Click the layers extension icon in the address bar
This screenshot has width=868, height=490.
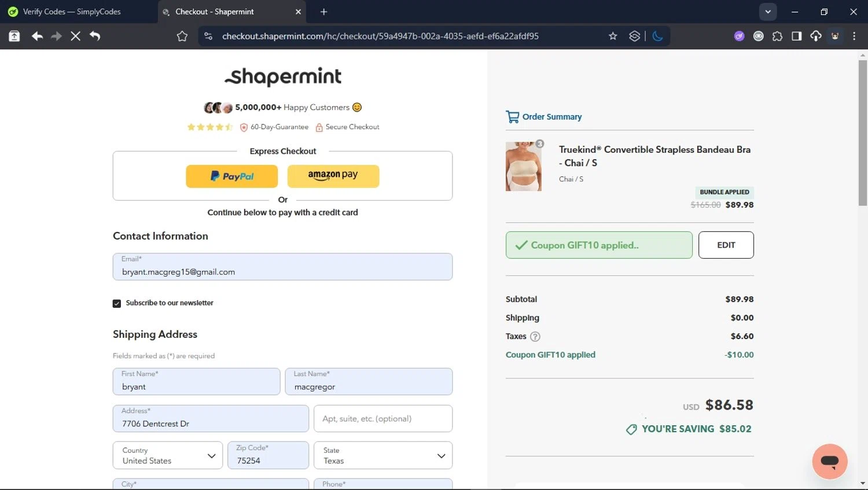tap(634, 36)
